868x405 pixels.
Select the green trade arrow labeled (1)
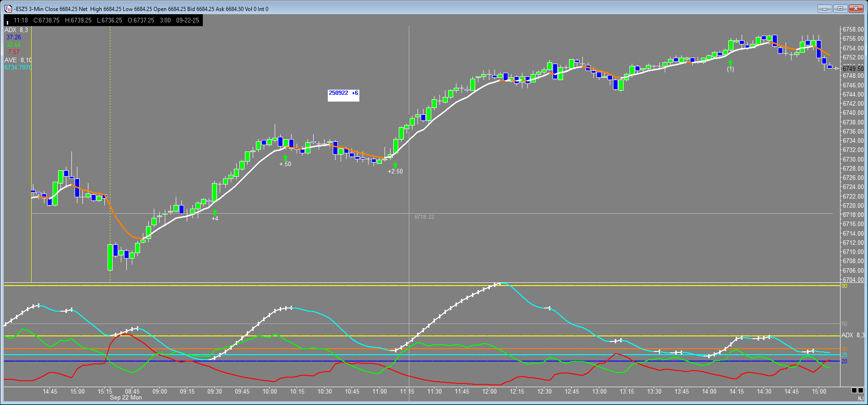coord(730,63)
